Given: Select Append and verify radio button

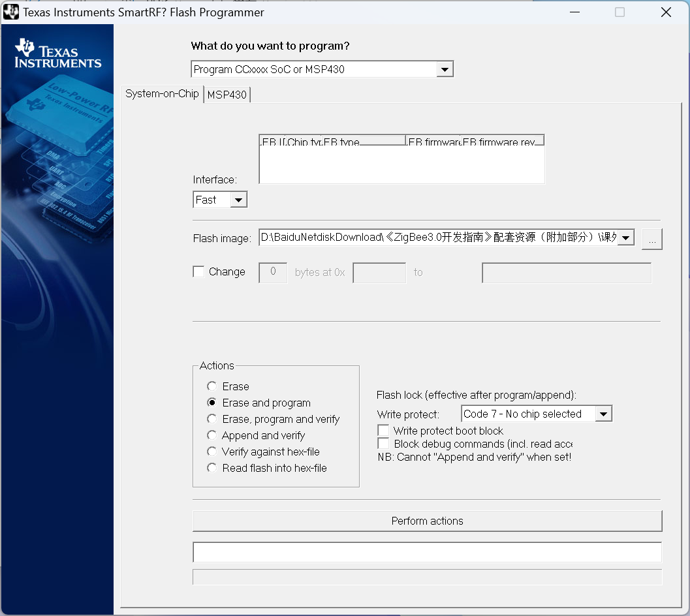Looking at the screenshot, I should [x=212, y=435].
